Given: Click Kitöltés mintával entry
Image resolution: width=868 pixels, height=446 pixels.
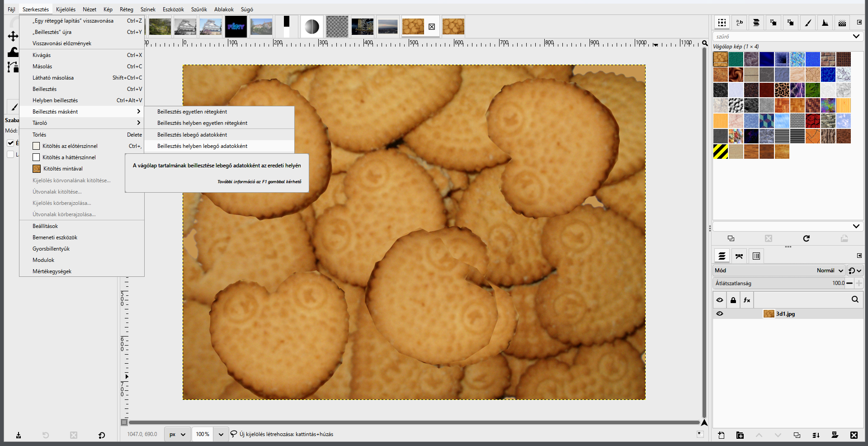Looking at the screenshot, I should (x=82, y=169).
